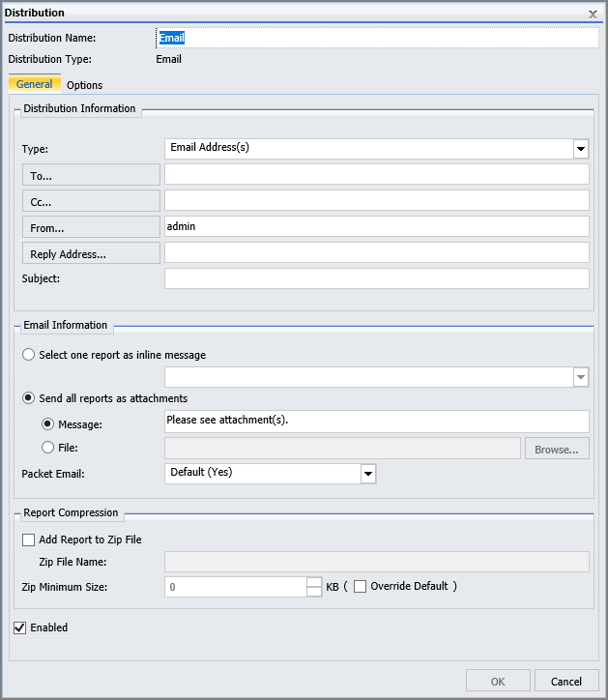Click the Zip Minimum Size value field

click(x=235, y=587)
